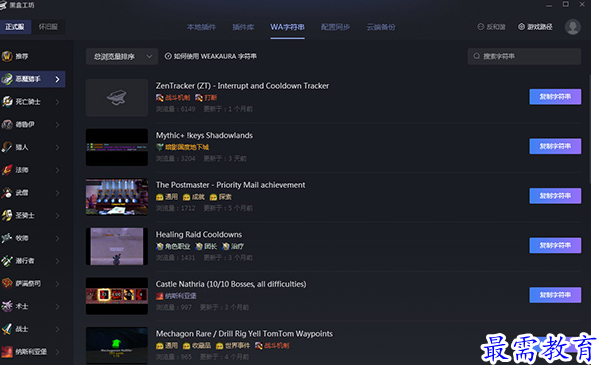Open "Mechagon Rare / Drill Rig Yell TomTom Waypoints" title
The width and height of the screenshot is (605, 380).
tap(244, 334)
